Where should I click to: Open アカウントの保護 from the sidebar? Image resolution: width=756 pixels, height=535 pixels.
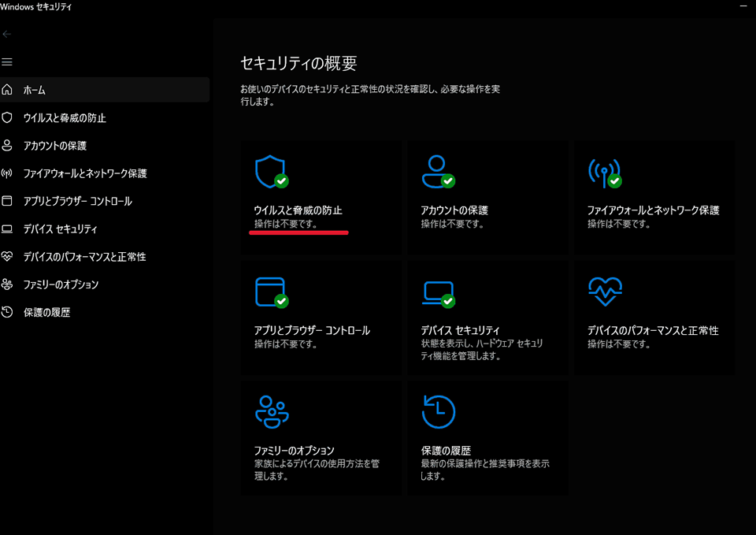point(105,145)
